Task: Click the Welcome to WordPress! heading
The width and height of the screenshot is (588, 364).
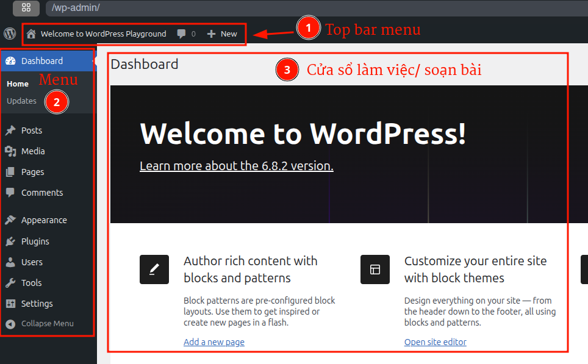Action: coord(303,134)
